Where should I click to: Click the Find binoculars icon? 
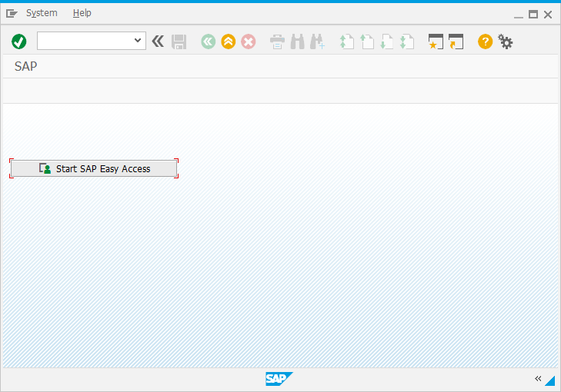pos(297,42)
